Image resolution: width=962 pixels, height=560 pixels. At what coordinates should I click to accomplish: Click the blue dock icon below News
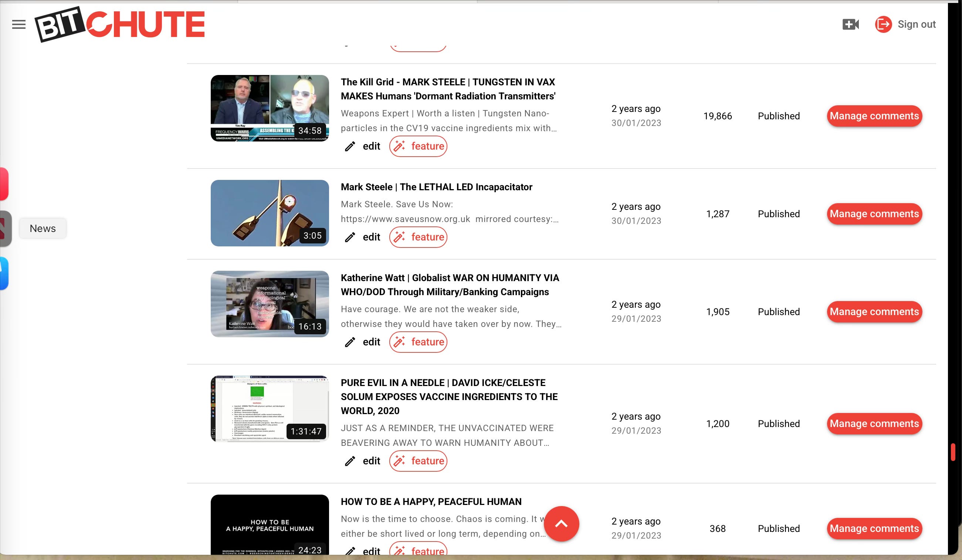(x=4, y=273)
